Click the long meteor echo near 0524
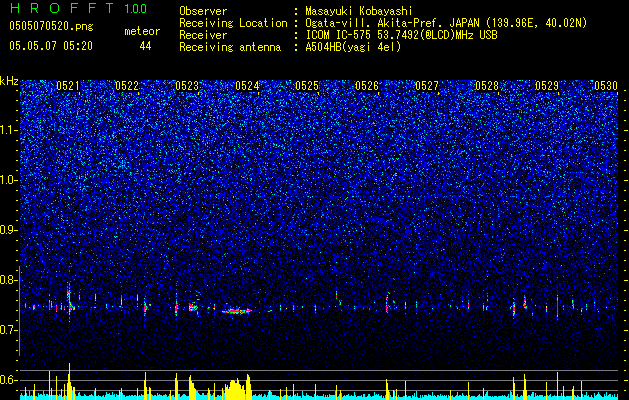Viewport: 629px width, 400px height. point(237,311)
